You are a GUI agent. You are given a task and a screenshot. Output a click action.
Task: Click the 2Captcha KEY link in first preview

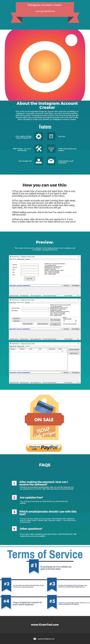point(19,286)
